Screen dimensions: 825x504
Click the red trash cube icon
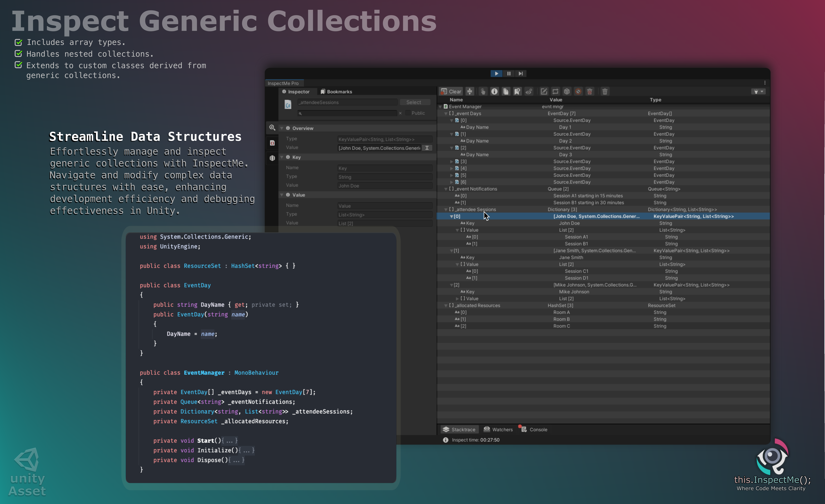[590, 91]
